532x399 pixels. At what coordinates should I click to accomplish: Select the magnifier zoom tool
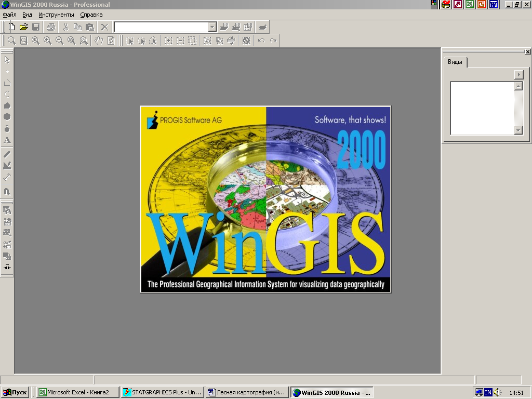tap(11, 41)
